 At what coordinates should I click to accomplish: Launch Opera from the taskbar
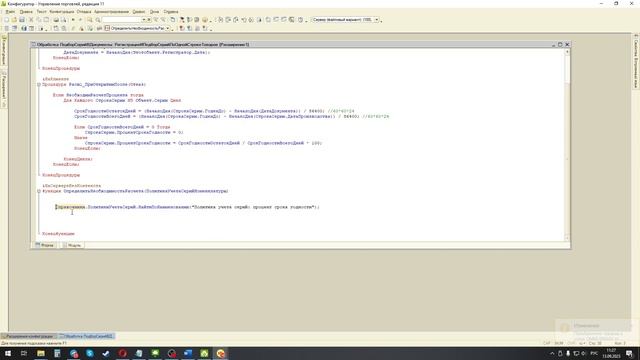tap(122, 353)
